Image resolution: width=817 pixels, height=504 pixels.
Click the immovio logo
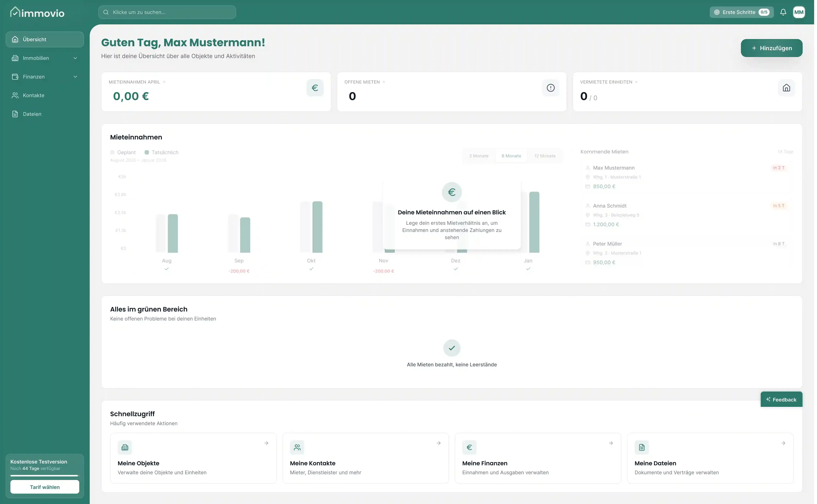point(37,12)
